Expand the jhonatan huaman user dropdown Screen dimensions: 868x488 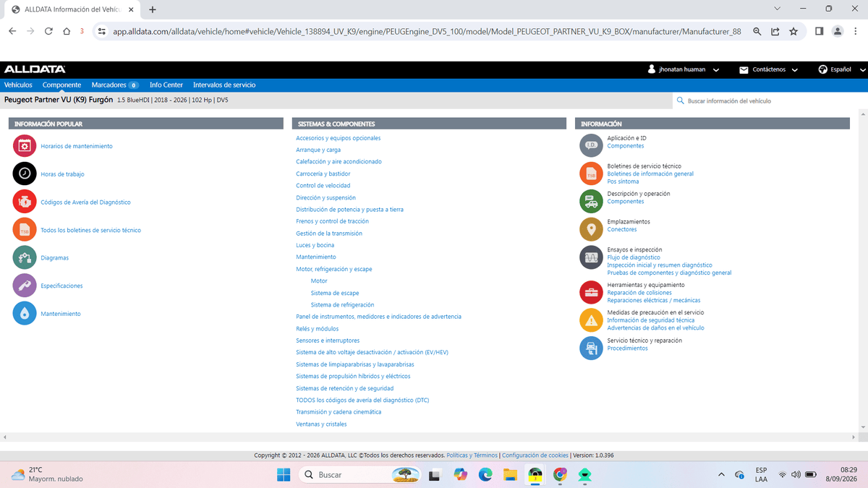click(x=715, y=70)
